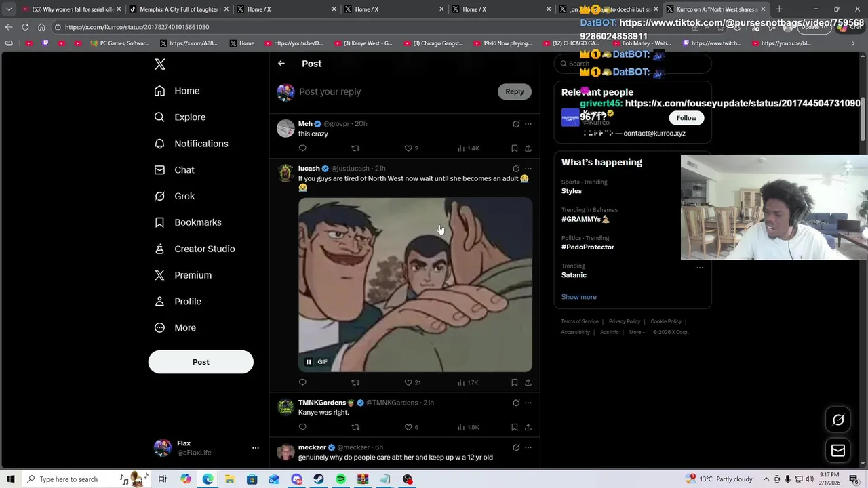Screen dimensions: 868x488
Task: Click Show more under What's happening
Action: (x=578, y=297)
